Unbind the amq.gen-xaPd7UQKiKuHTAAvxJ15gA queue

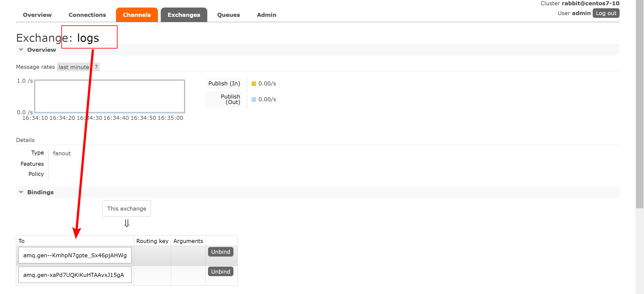click(220, 272)
